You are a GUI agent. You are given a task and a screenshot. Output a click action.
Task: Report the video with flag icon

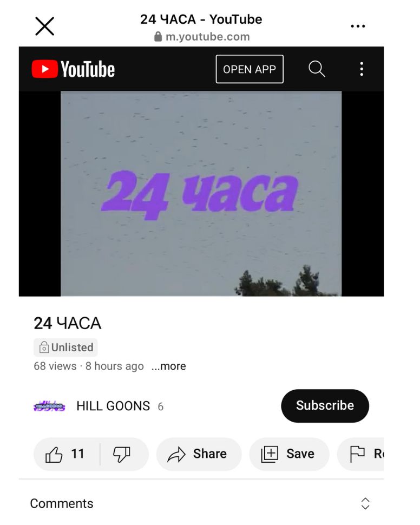click(361, 454)
